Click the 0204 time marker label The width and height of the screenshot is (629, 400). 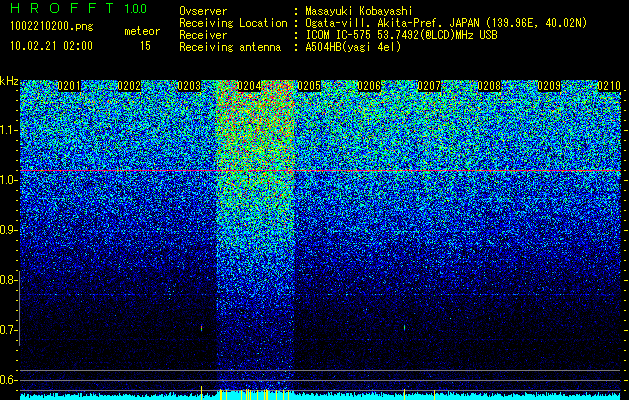(249, 86)
